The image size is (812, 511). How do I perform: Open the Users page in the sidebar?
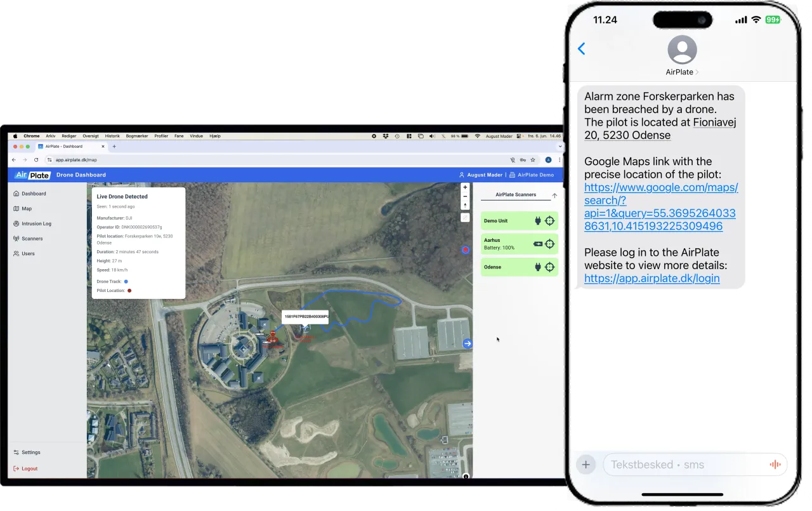(24, 253)
